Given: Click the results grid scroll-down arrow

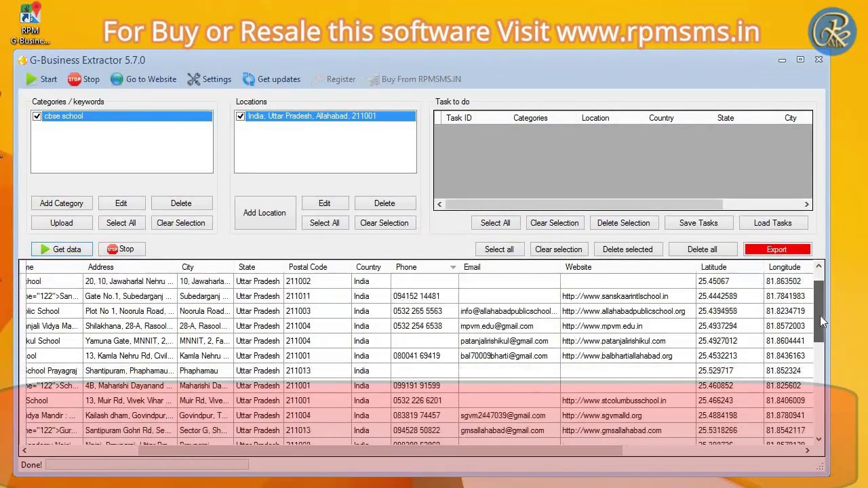Looking at the screenshot, I should [x=818, y=439].
